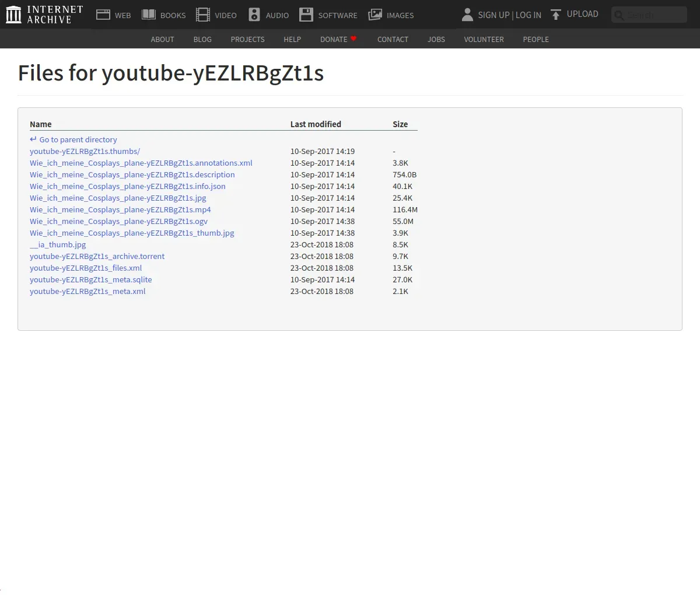Open the Books section icon

click(x=149, y=15)
